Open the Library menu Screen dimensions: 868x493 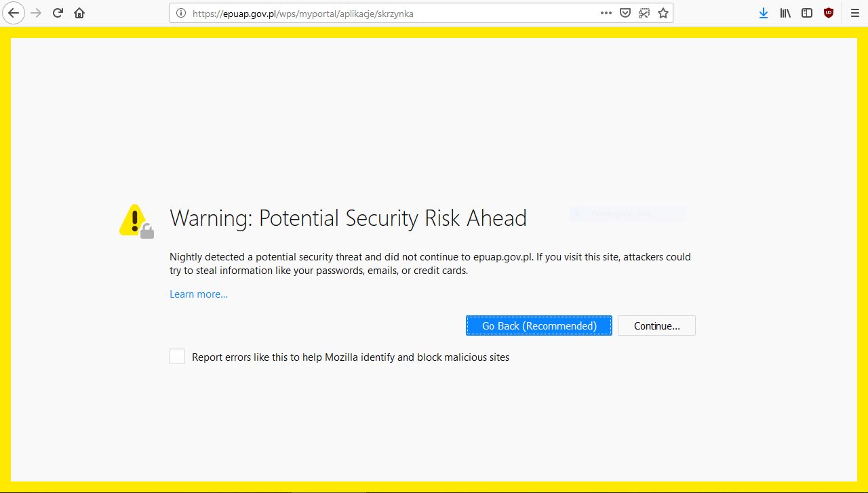pyautogui.click(x=785, y=13)
